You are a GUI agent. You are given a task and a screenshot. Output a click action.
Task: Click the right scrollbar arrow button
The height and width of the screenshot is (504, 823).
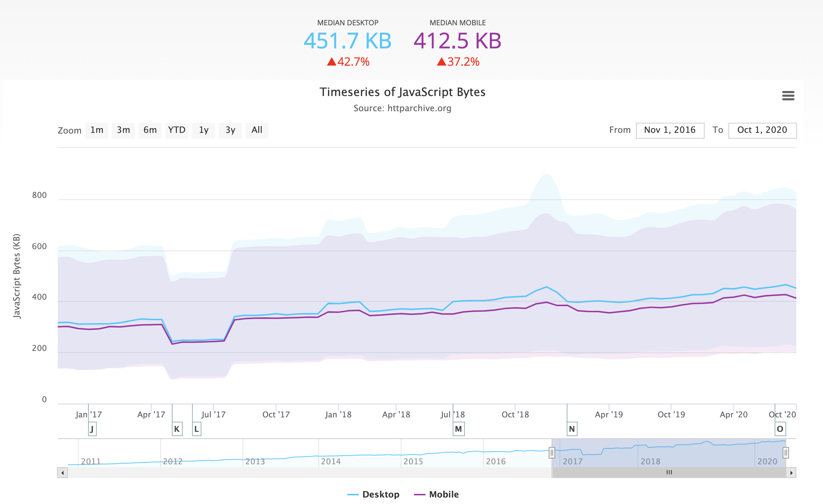[x=791, y=473]
